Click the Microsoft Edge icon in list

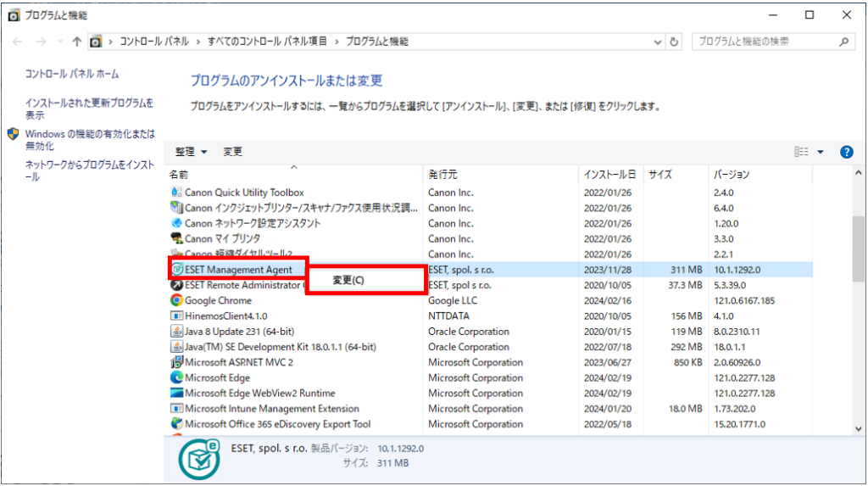176,377
